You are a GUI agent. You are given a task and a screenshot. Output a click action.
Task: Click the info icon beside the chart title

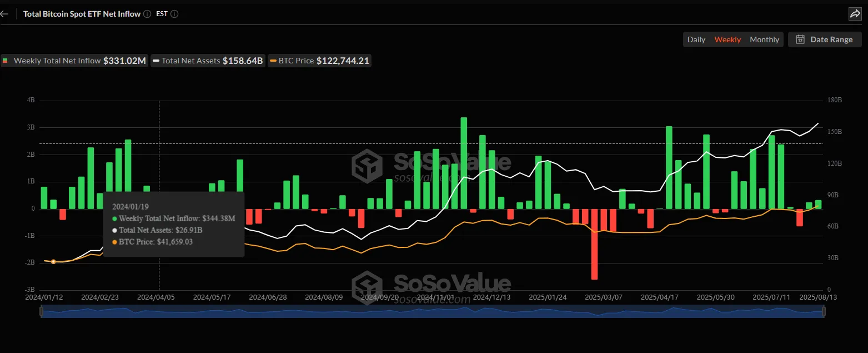[x=147, y=14]
